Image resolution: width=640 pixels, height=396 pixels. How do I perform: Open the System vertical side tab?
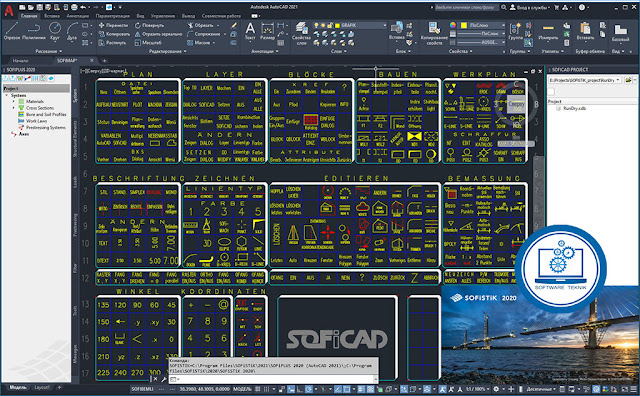click(75, 95)
